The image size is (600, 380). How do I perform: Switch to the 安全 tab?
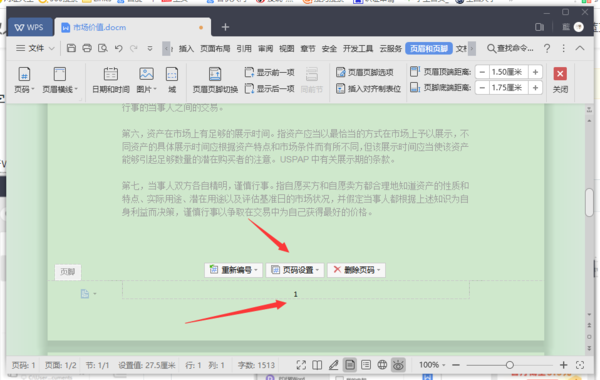click(x=329, y=49)
